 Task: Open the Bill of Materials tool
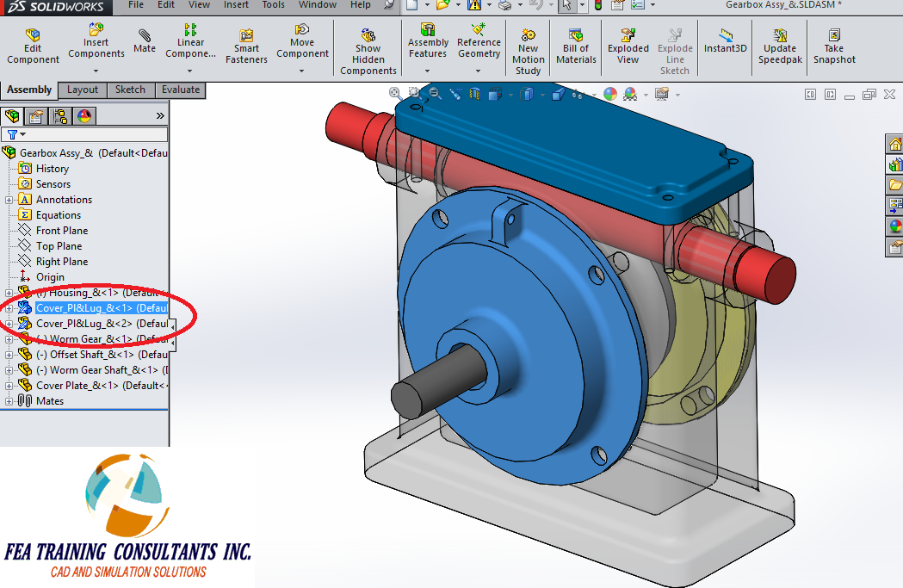[575, 45]
